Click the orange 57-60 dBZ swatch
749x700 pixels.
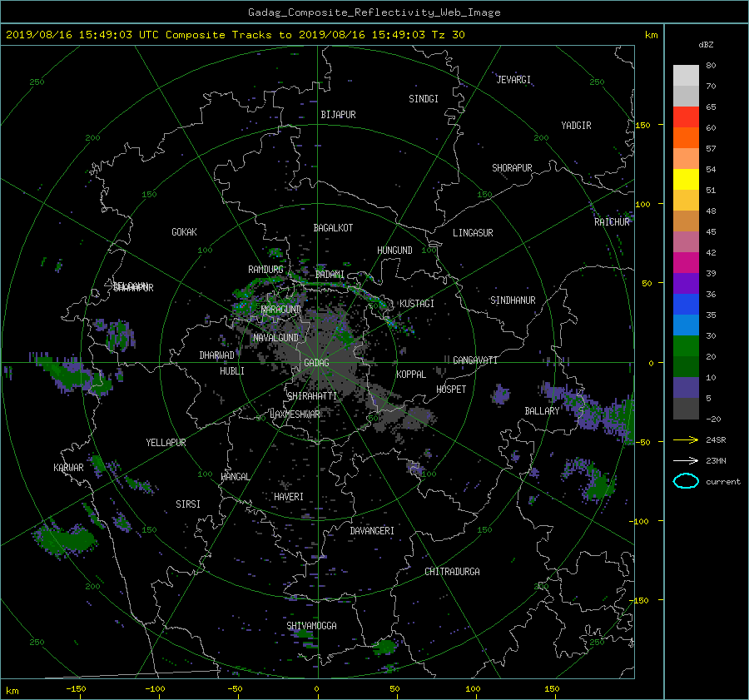[x=686, y=138]
